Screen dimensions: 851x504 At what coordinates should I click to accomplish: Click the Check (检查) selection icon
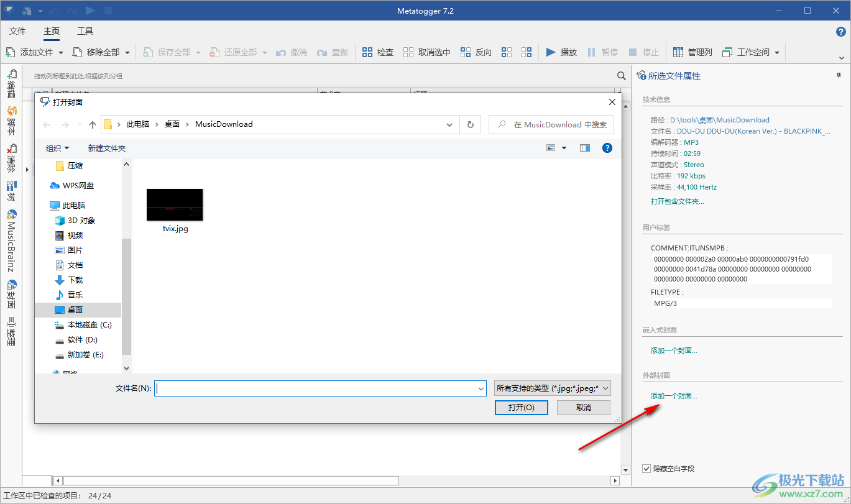point(367,52)
